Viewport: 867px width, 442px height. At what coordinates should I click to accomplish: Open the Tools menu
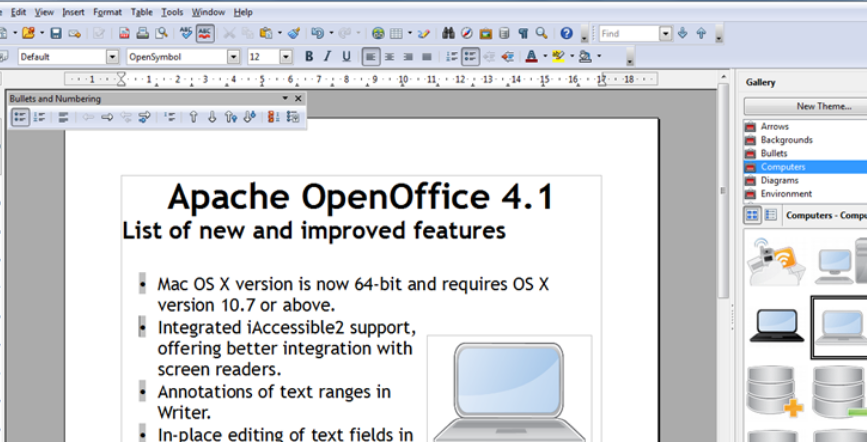click(172, 12)
